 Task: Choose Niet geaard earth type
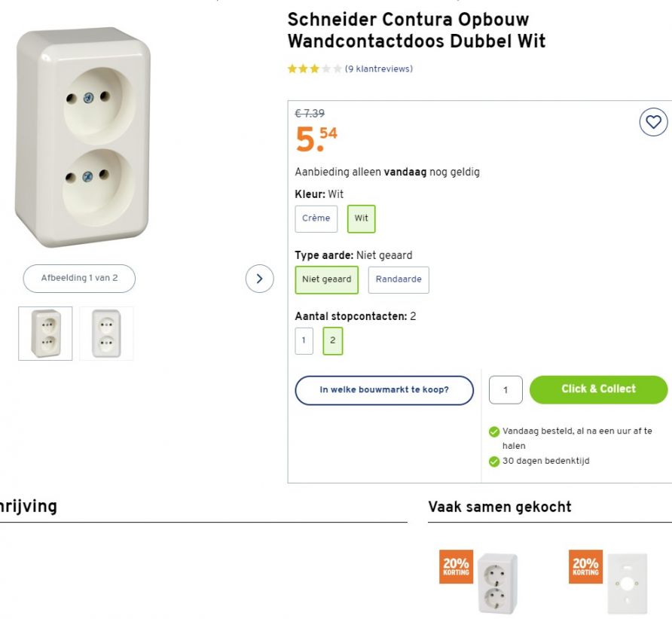327,279
